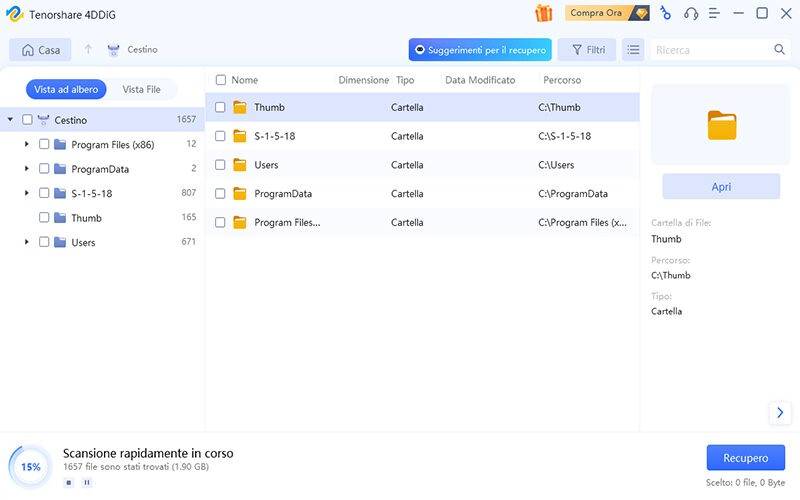Tick the checkbox for Thumb folder row

(x=220, y=107)
